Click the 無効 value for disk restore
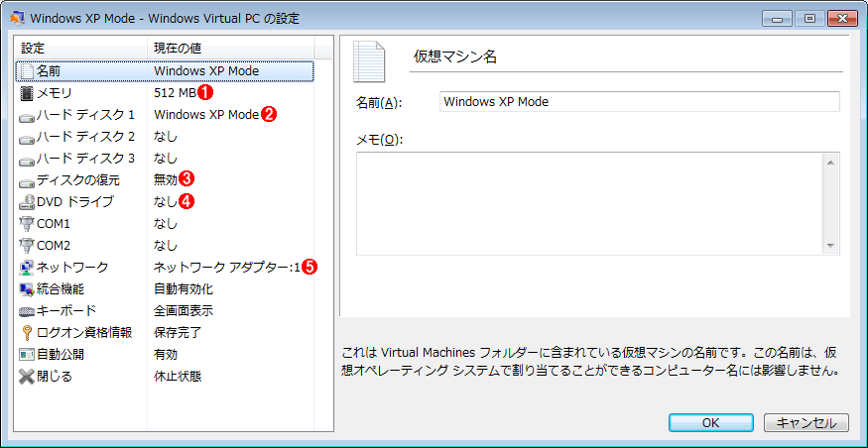868x448 pixels. tap(166, 180)
